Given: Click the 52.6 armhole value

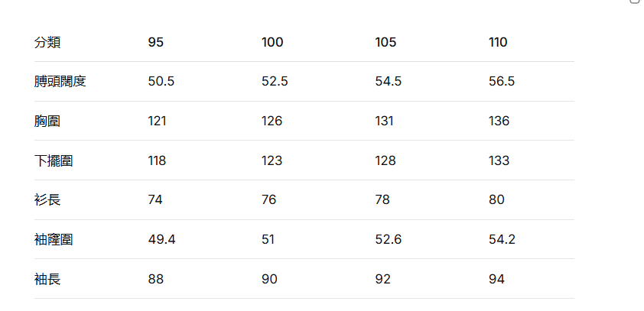Looking at the screenshot, I should coord(389,239).
